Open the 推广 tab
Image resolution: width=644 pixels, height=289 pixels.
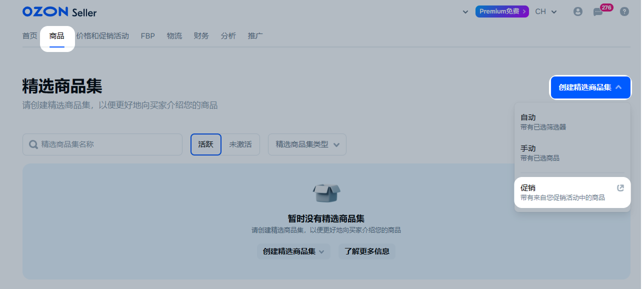coord(255,36)
